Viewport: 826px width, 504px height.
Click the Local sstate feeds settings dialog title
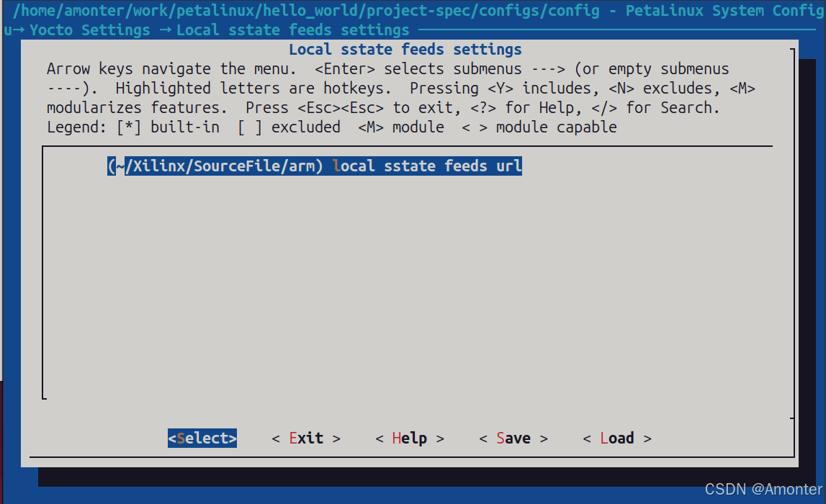(x=405, y=50)
